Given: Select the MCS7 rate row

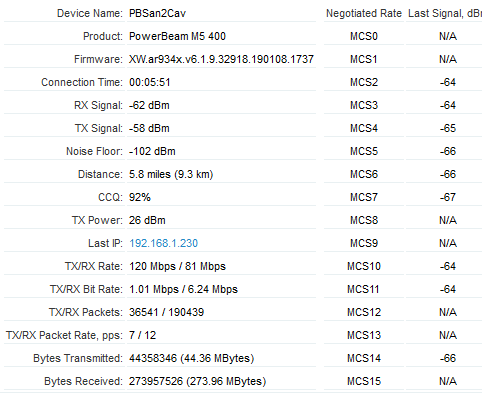Looking at the screenshot, I should pyautogui.click(x=403, y=197).
